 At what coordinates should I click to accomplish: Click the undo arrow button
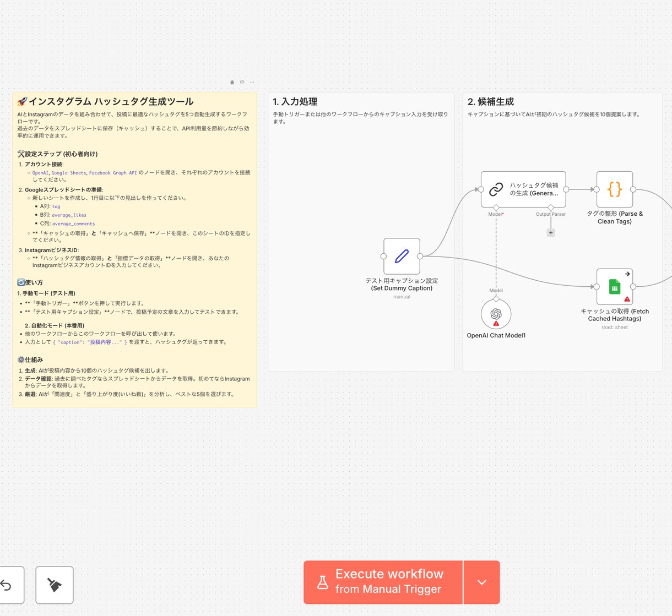(8, 585)
